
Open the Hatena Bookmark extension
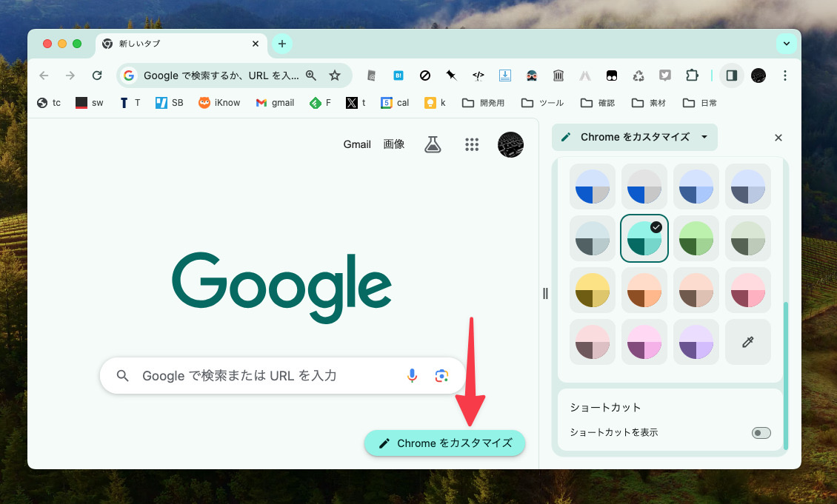coord(398,75)
